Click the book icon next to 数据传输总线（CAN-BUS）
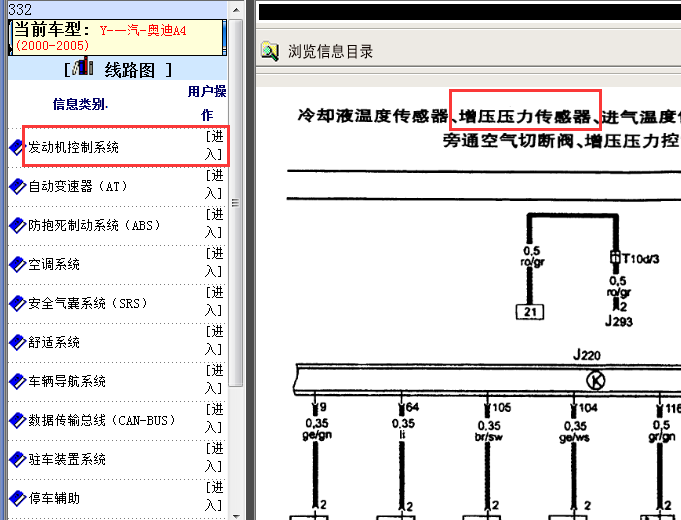This screenshot has width=681, height=520. tap(17, 421)
